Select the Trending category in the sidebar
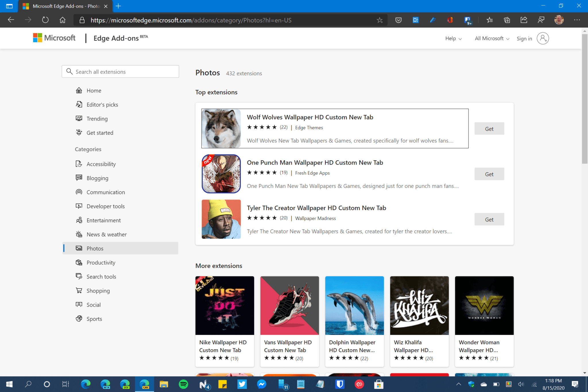Viewport: 588px width, 392px height. tap(97, 118)
